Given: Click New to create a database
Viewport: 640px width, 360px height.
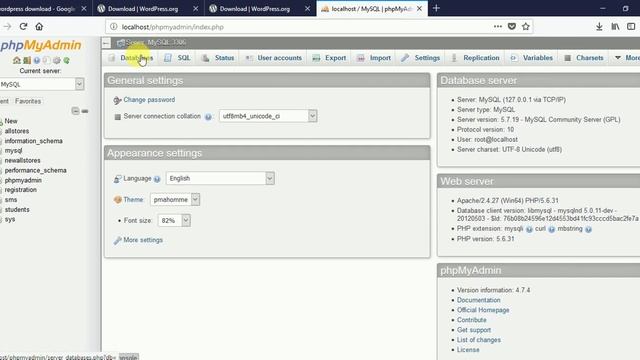Looking at the screenshot, I should [x=11, y=121].
